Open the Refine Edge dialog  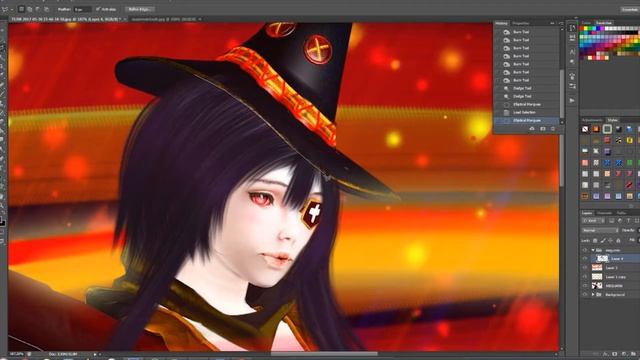[139, 9]
